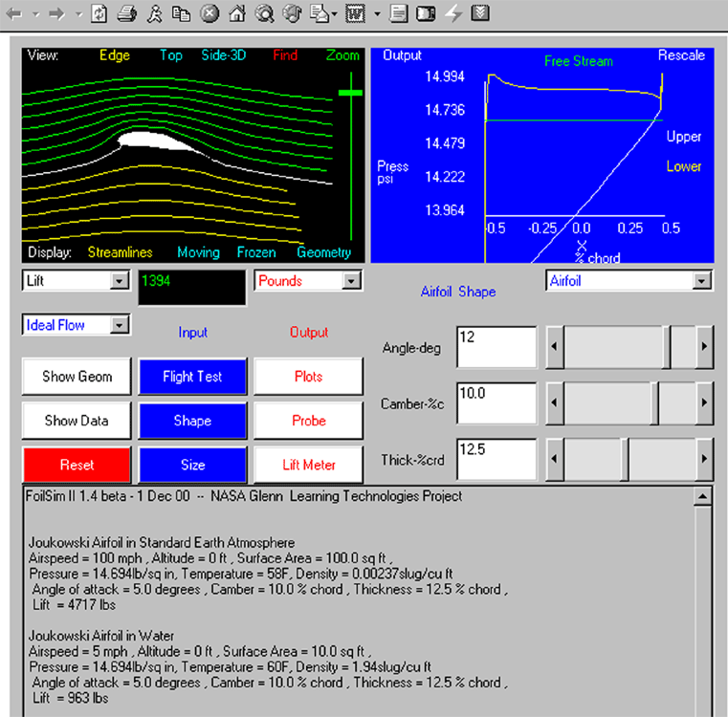Select the Lift Meter output panel
This screenshot has width=728, height=717.
point(308,465)
